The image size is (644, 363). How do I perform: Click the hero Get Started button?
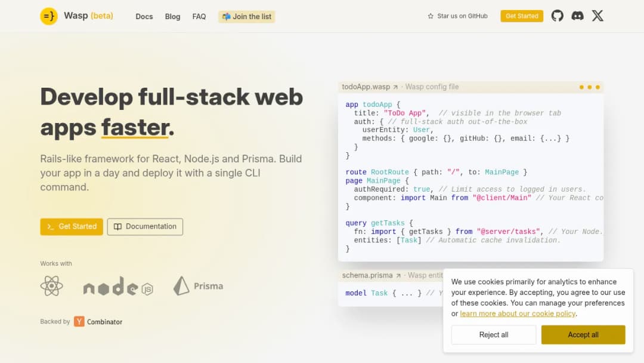[x=72, y=226]
